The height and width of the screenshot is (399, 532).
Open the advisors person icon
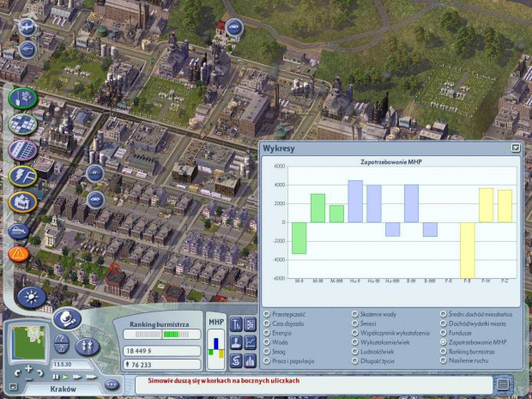click(236, 342)
